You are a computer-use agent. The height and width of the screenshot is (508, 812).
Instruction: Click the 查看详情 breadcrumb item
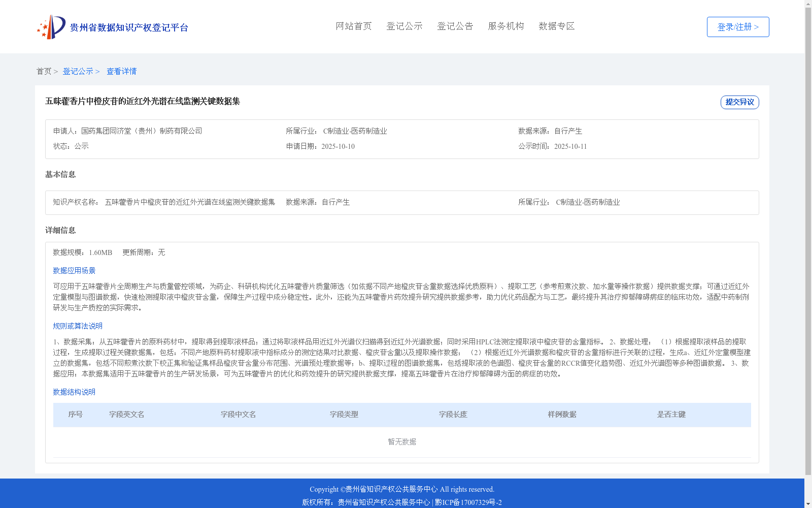(x=121, y=71)
